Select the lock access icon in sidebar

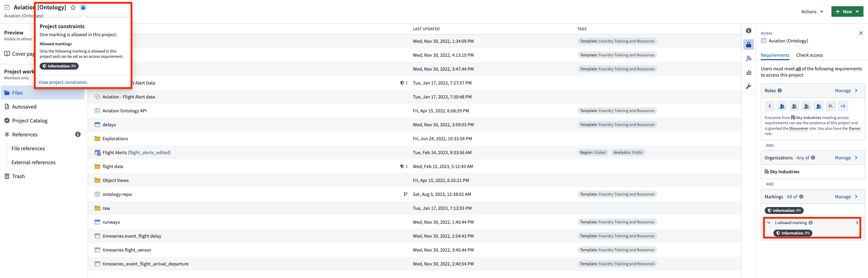[x=749, y=45]
